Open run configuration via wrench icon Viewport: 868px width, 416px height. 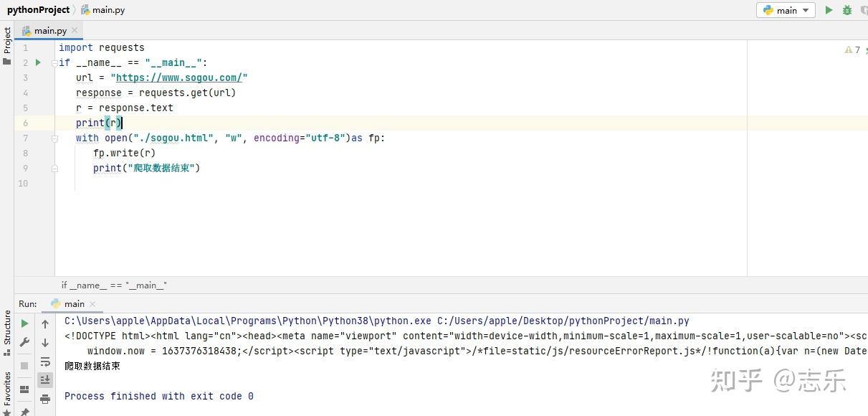tap(24, 342)
